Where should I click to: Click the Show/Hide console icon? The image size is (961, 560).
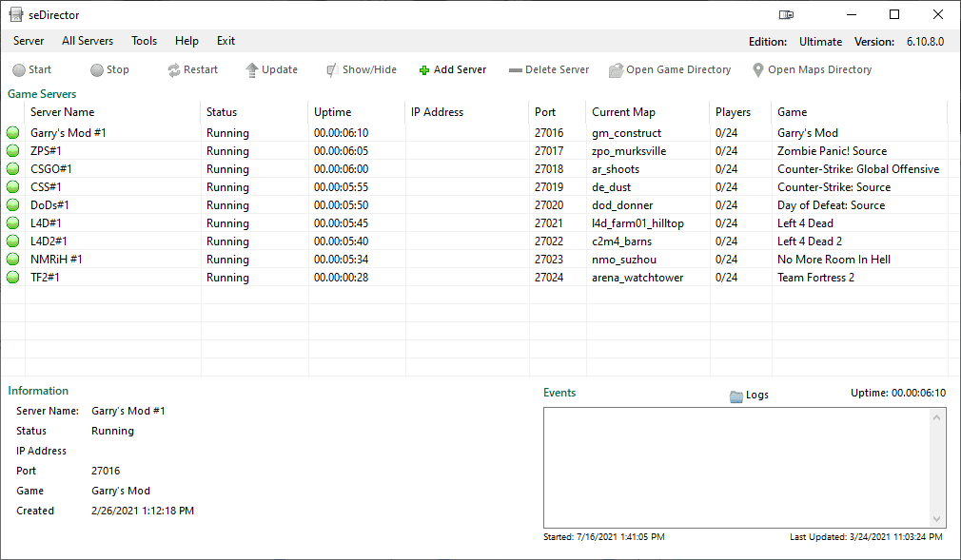click(x=331, y=69)
